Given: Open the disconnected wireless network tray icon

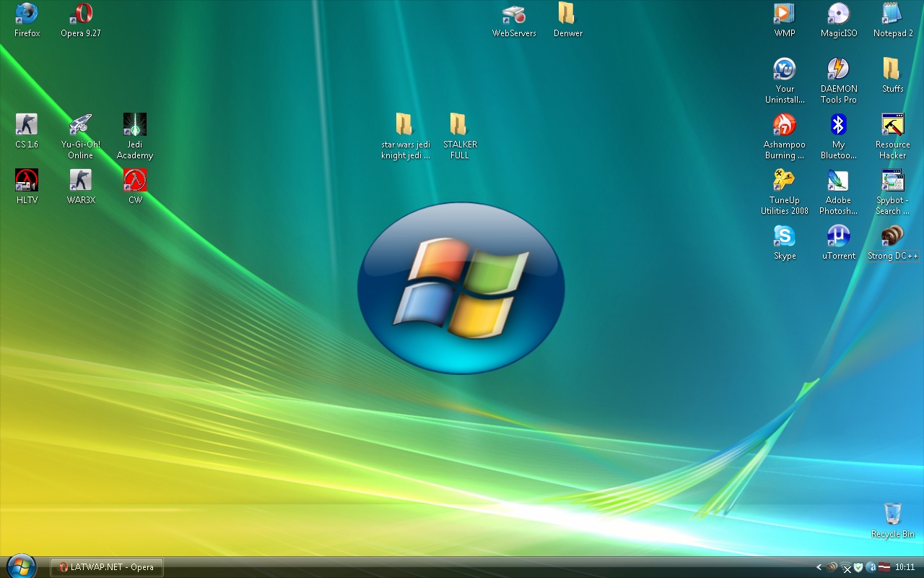Looking at the screenshot, I should 845,568.
